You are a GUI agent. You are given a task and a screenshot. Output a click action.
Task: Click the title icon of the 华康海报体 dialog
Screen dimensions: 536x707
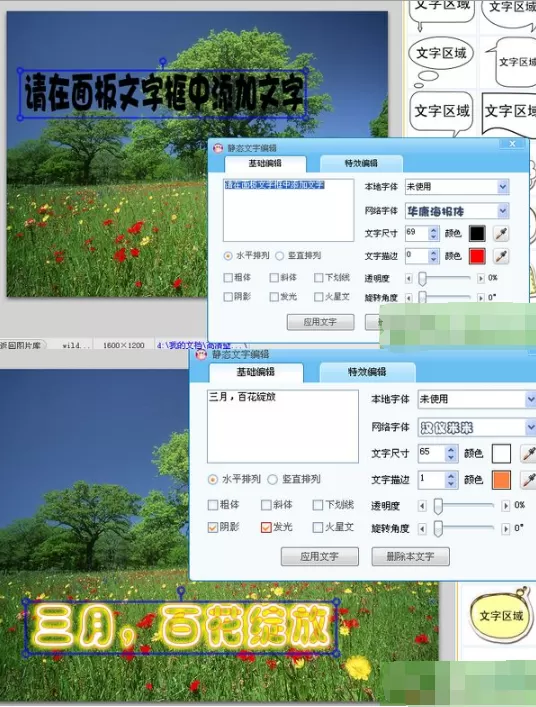point(218,148)
